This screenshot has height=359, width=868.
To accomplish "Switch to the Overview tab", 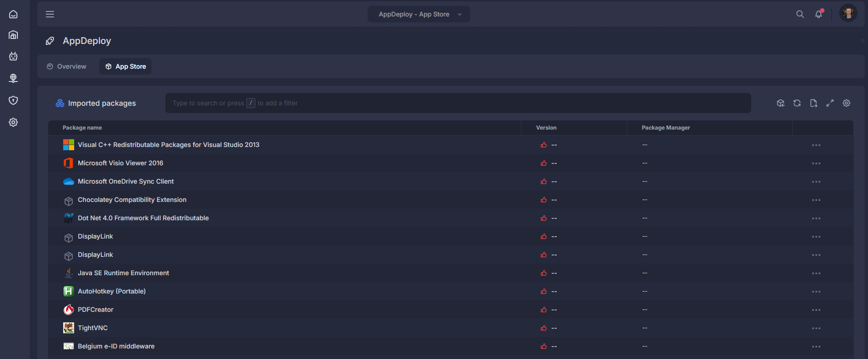I will 66,66.
